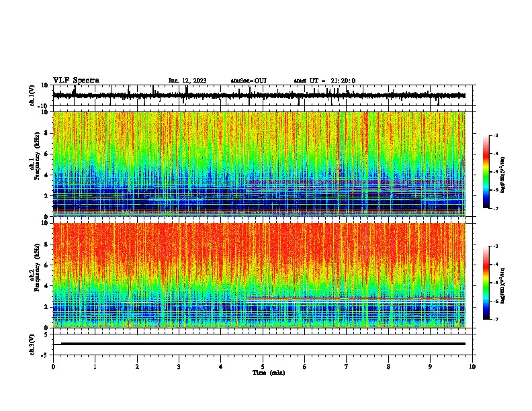This screenshot has height=411, width=532.
Task: Click the ch.2 spectrogram color scale bar
Action: (486, 283)
